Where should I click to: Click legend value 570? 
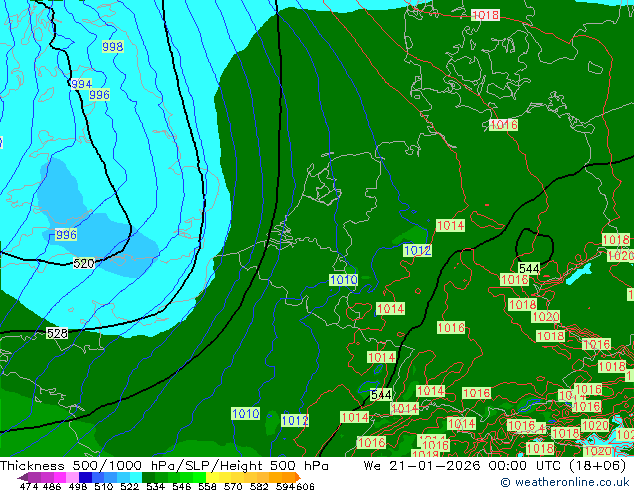click(233, 486)
